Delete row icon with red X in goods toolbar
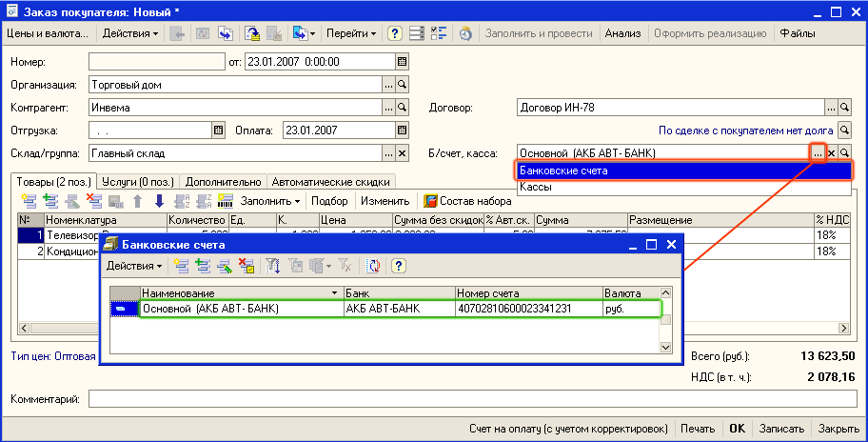This screenshot has width=868, height=442. click(94, 201)
